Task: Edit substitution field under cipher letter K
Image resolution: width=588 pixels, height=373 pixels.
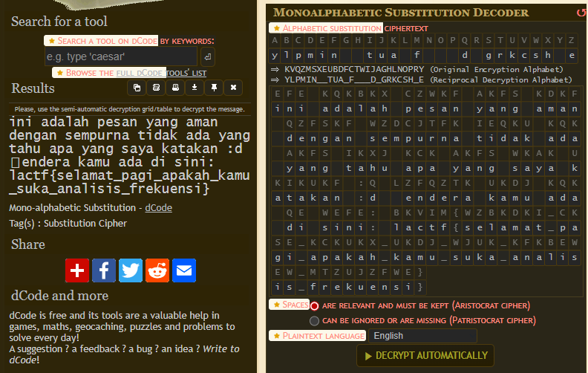Action: point(393,56)
